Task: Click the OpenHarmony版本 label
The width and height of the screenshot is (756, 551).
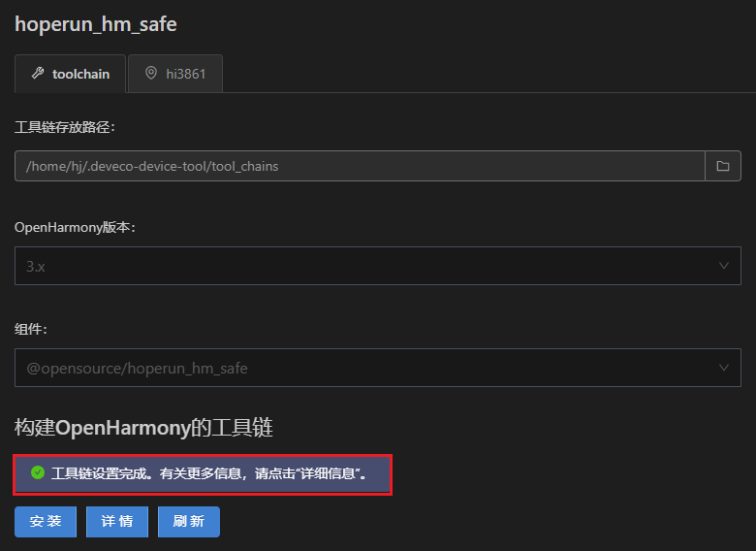Action: 76,227
